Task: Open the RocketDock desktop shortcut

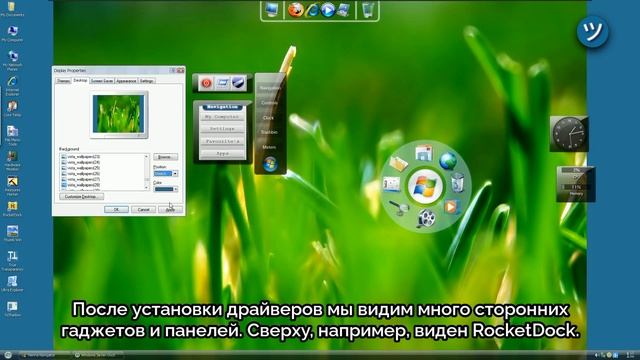Action: pyautogui.click(x=12, y=208)
